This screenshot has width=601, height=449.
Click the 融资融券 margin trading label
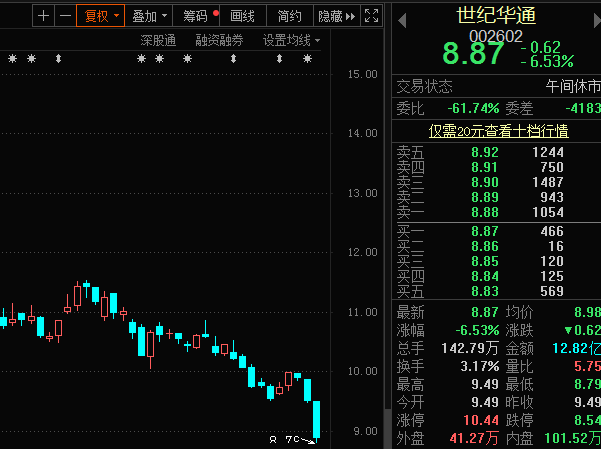pyautogui.click(x=219, y=40)
